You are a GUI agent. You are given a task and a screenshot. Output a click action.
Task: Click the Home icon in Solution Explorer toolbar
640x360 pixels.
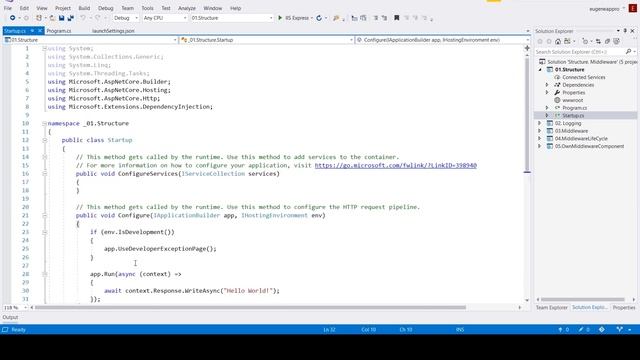pyautogui.click(x=558, y=41)
